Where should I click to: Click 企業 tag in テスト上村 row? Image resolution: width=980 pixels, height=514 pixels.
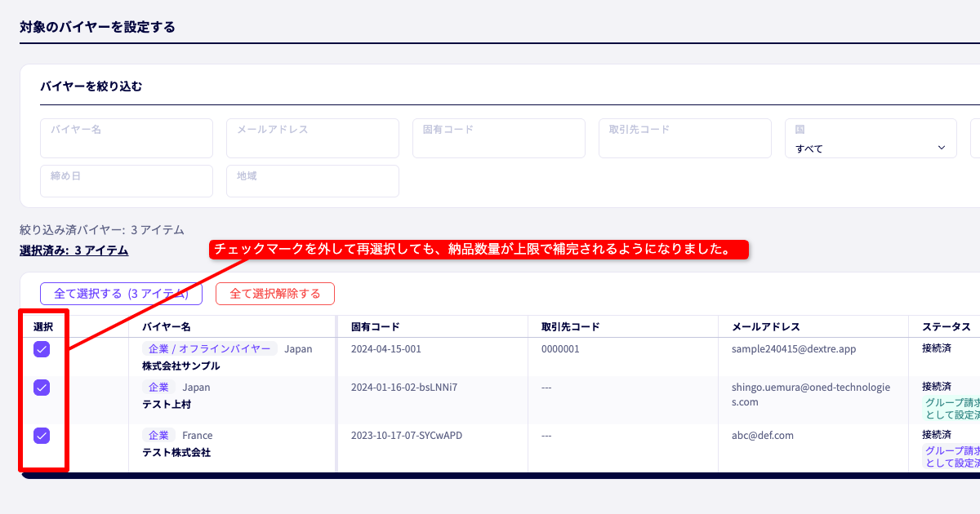(158, 388)
